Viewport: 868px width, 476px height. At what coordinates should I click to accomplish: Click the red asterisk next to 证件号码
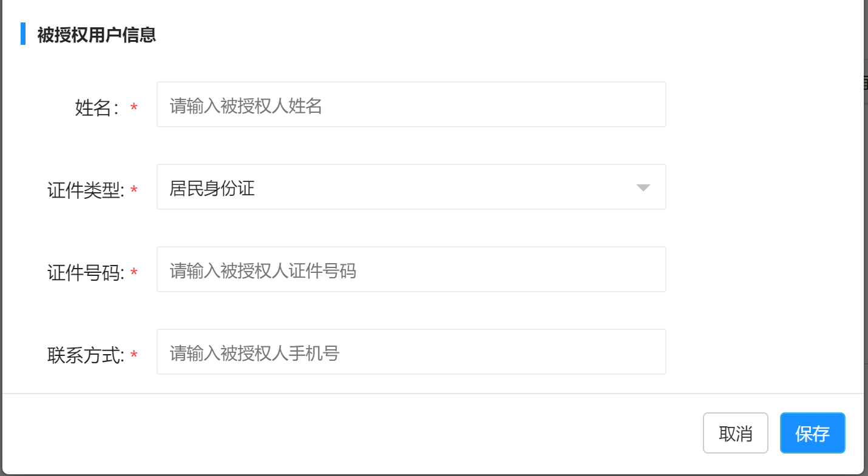coord(134,273)
